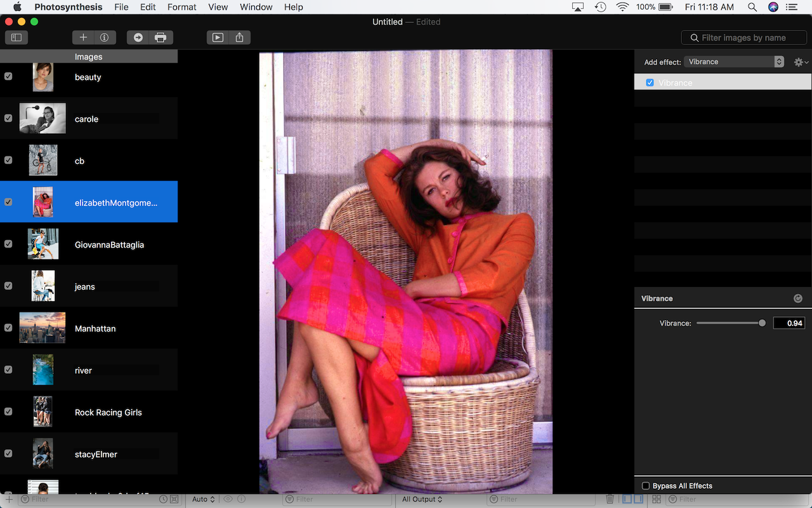This screenshot has width=812, height=508.
Task: Enable Bypass All Effects
Action: coord(645,485)
